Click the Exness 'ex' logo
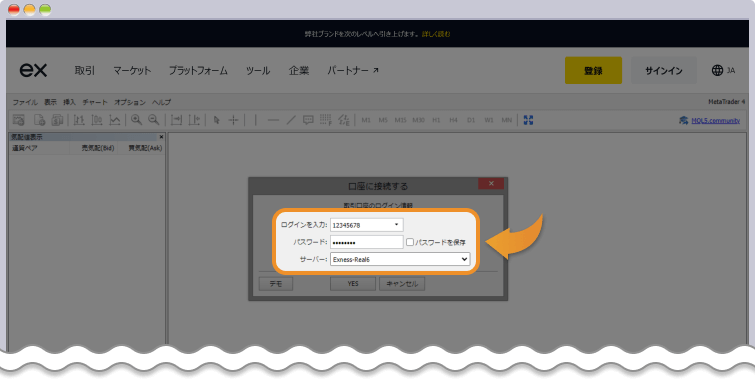This screenshot has height=382, width=755. pos(33,70)
